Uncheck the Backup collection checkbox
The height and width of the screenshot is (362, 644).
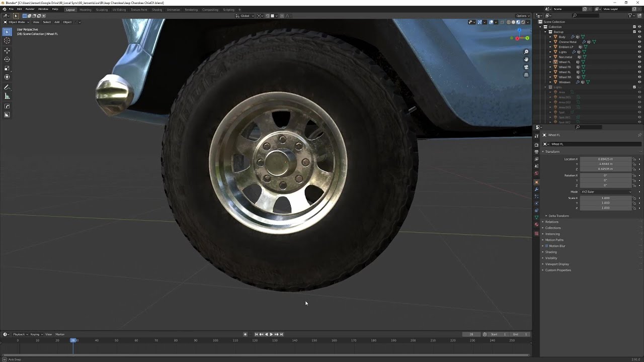pos(634,32)
